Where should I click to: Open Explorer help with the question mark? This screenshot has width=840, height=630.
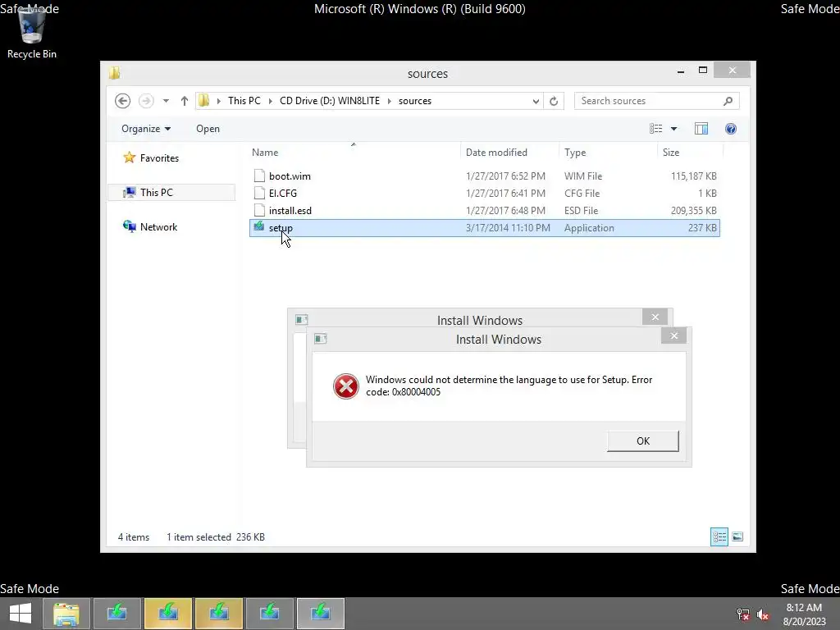731,129
